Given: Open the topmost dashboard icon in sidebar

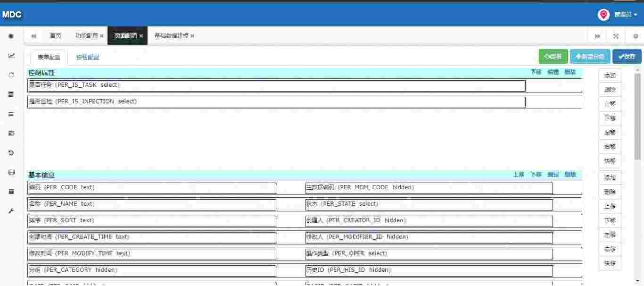Looking at the screenshot, I should (x=11, y=36).
